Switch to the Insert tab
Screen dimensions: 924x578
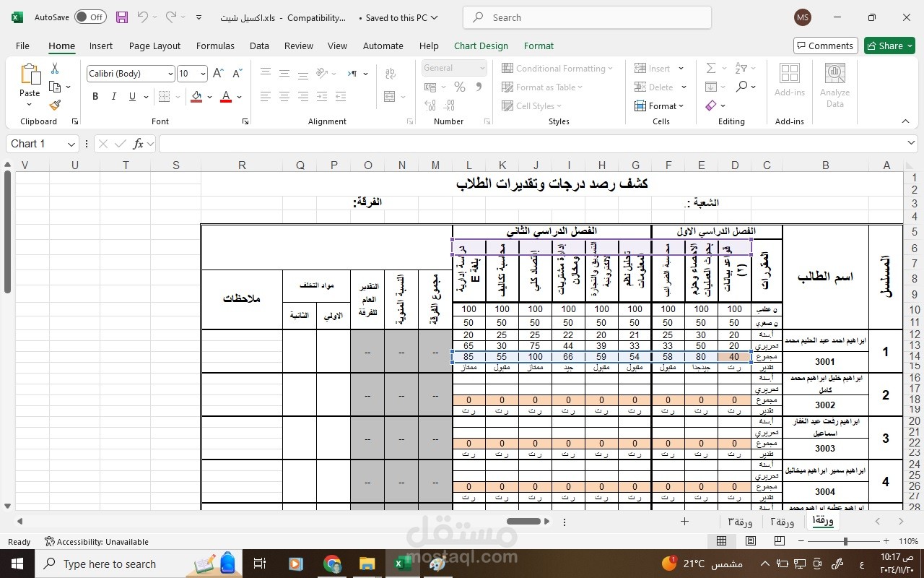pos(101,46)
